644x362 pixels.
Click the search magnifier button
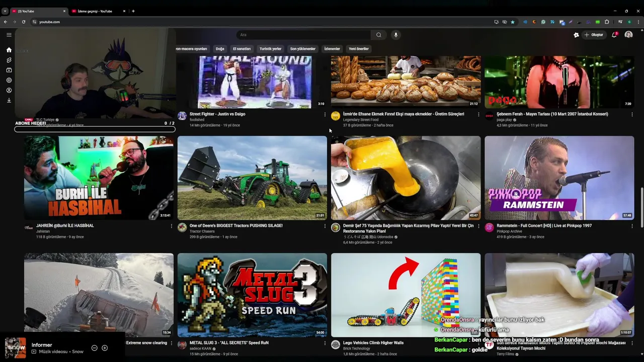(379, 35)
